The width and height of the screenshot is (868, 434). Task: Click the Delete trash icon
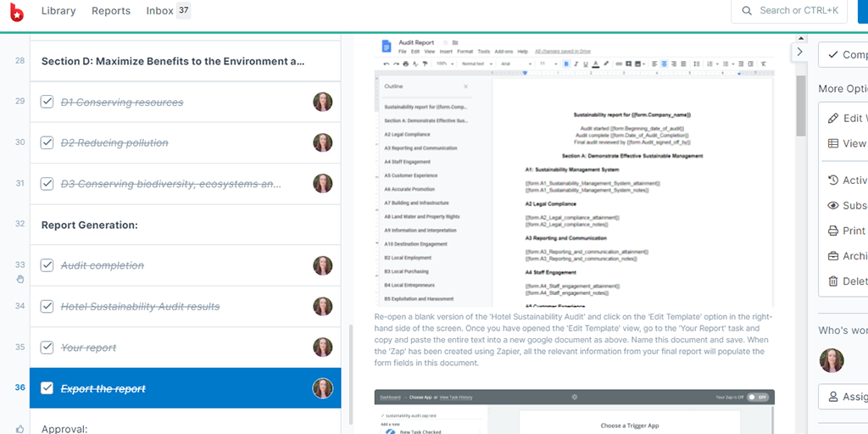click(x=833, y=281)
